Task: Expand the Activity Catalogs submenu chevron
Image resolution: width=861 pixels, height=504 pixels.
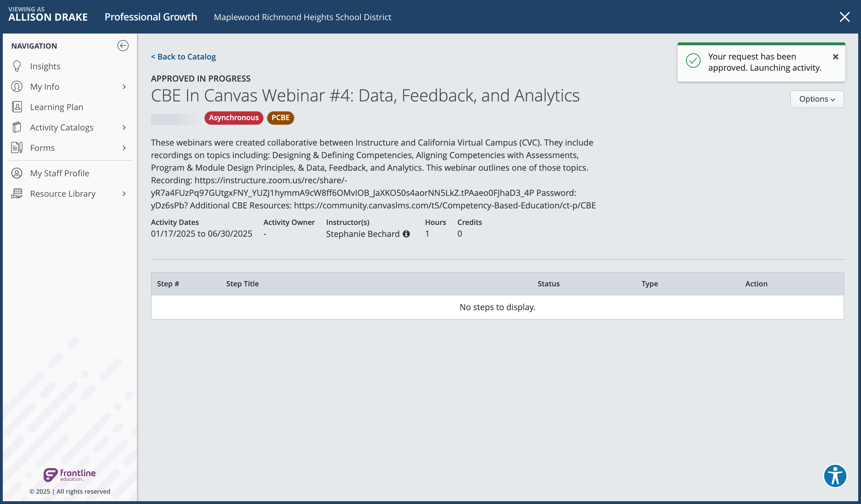Action: pyautogui.click(x=124, y=127)
